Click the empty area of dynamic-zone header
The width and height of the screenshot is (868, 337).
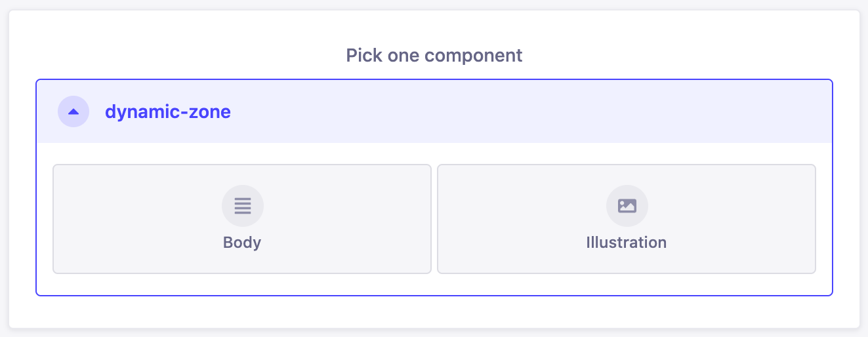click(x=525, y=111)
